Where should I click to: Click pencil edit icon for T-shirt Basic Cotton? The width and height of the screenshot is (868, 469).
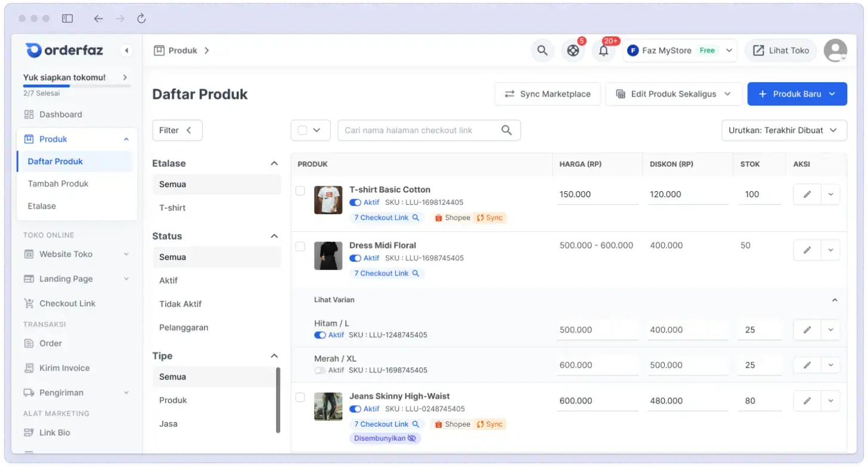[807, 194]
